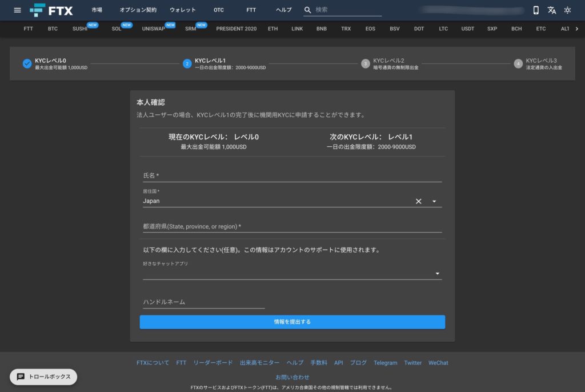Open the Twitter footer link

pyautogui.click(x=412, y=363)
